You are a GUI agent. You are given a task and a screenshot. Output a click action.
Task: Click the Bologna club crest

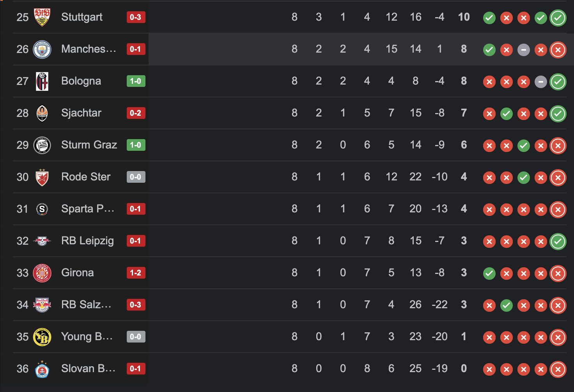(x=42, y=81)
